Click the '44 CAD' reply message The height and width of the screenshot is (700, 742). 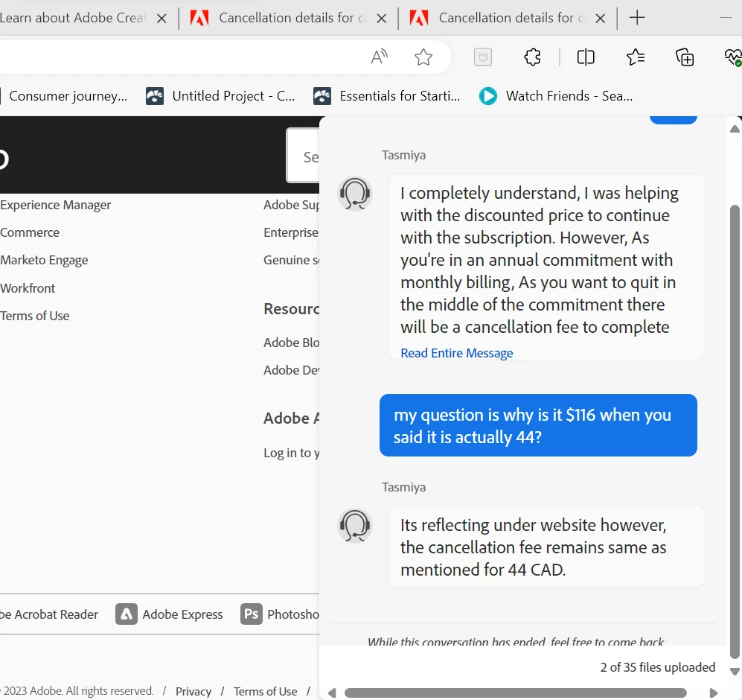pyautogui.click(x=546, y=547)
